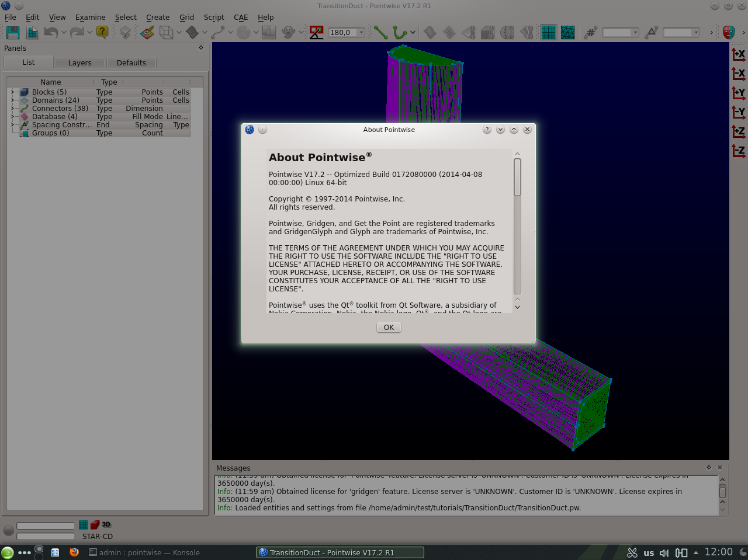Click the admin pointwise Konsole taskbar entry
The height and width of the screenshot is (560, 748).
[x=144, y=552]
